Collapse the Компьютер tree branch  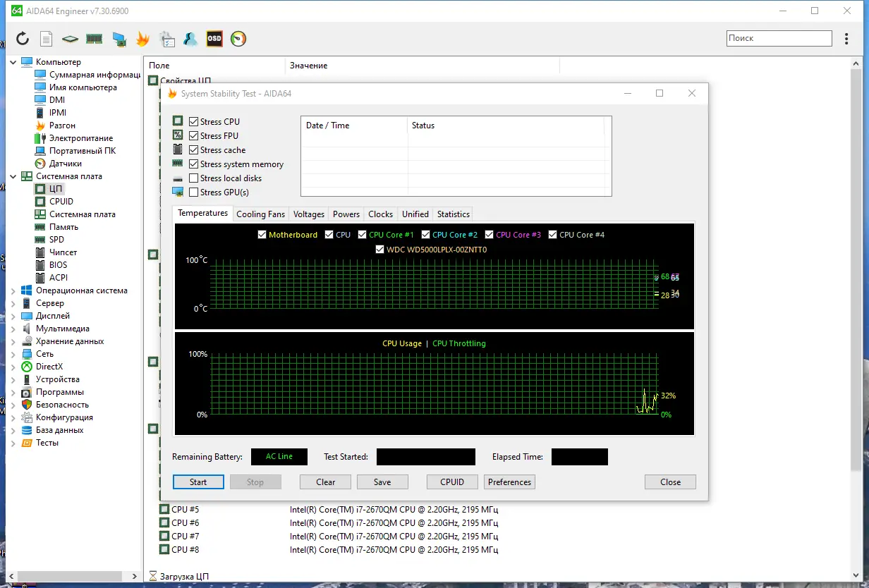pyautogui.click(x=13, y=61)
